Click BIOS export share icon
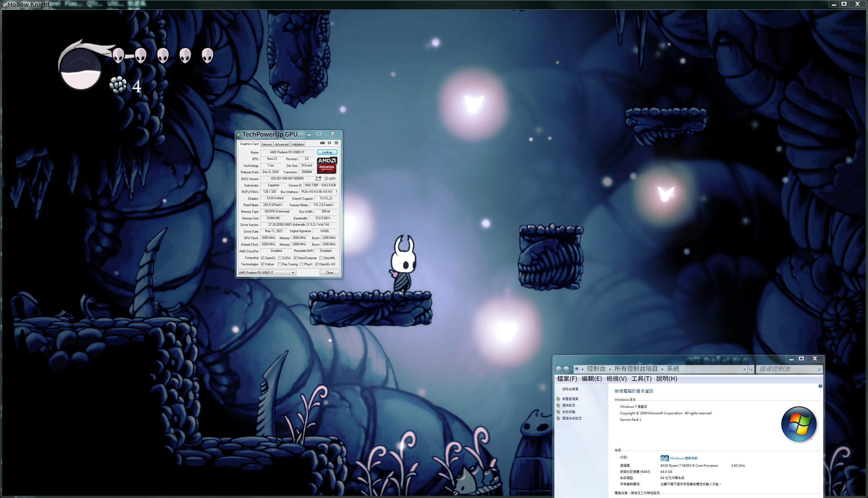This screenshot has height=498, width=868. pos(318,178)
